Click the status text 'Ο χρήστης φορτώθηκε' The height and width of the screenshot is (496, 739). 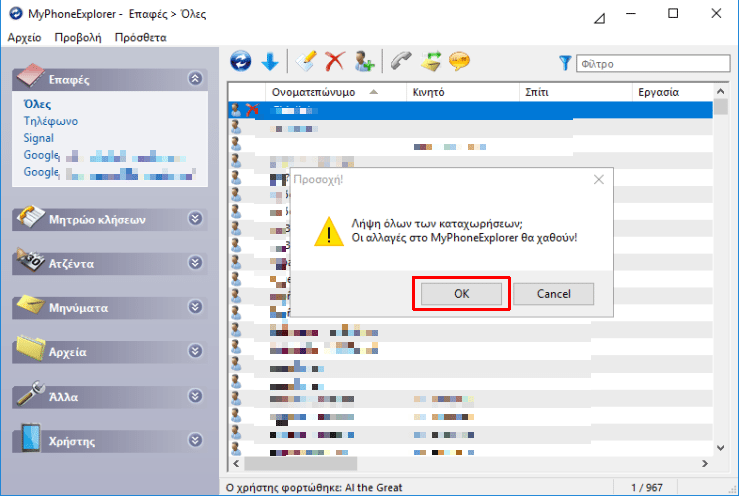284,488
